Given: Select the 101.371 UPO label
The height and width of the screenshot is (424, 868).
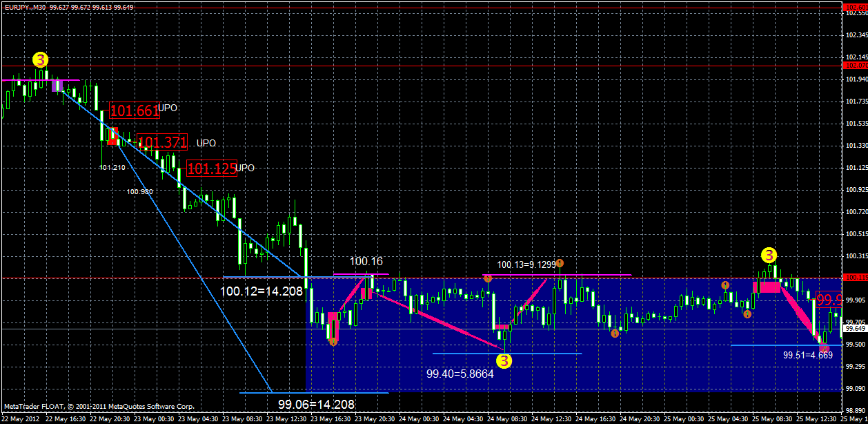Looking at the screenshot, I should coord(164,142).
